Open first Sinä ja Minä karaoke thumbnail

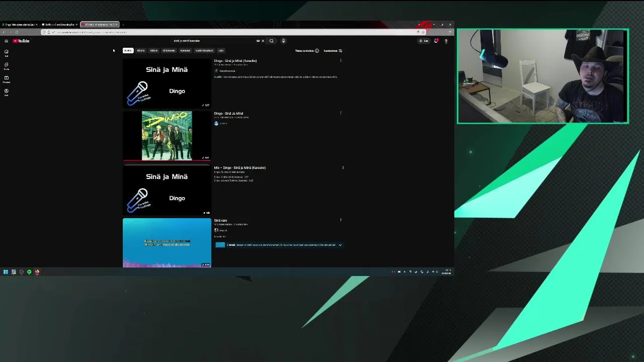pos(167,83)
